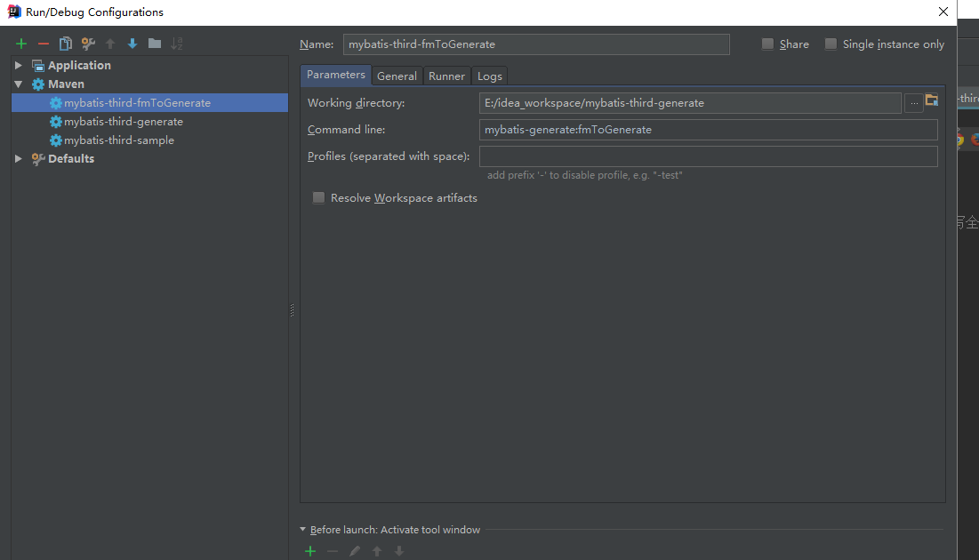Click gear icon beside mybatis-third-generate
Viewport: 979px width, 560px height.
coord(55,122)
